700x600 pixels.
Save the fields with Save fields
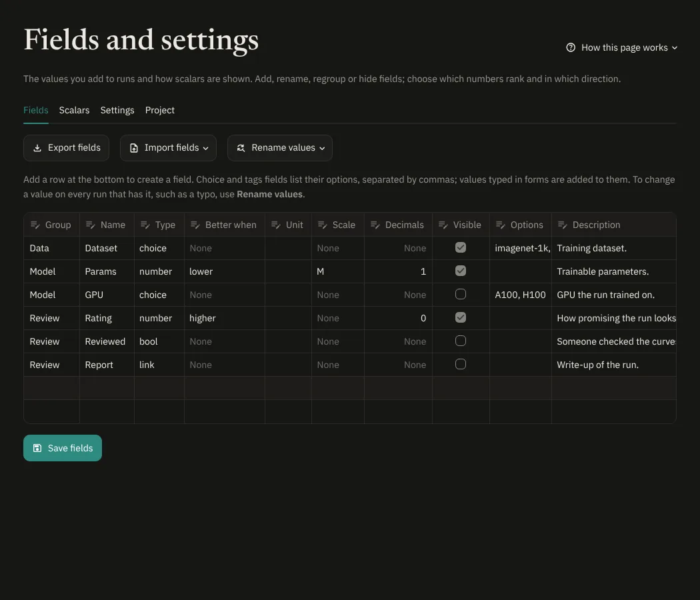tap(63, 448)
